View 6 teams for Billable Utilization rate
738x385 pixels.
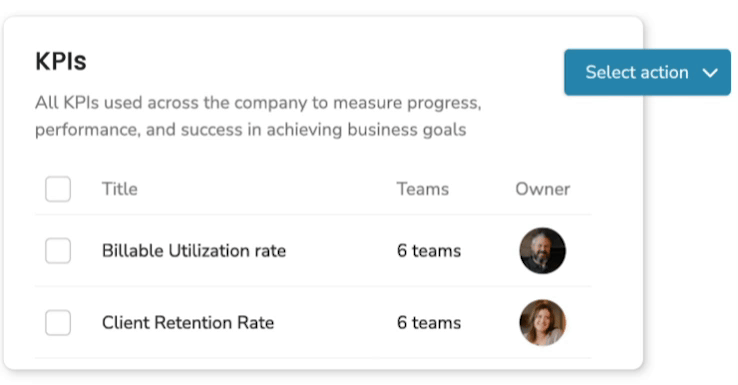pyautogui.click(x=429, y=251)
